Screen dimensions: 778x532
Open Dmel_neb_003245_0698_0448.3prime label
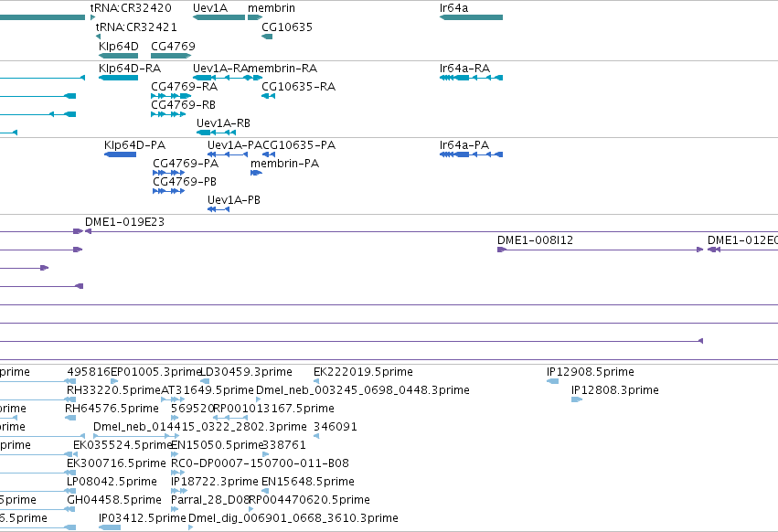tap(363, 390)
